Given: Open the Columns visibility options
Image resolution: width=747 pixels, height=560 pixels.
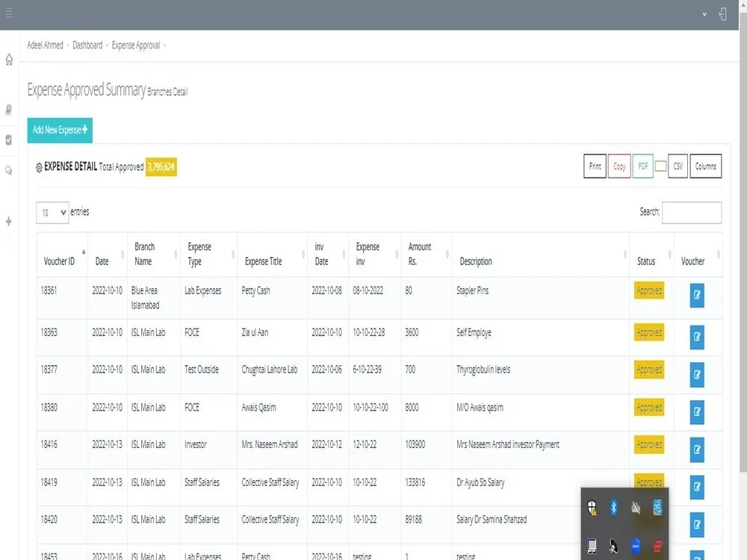Looking at the screenshot, I should coord(705,166).
